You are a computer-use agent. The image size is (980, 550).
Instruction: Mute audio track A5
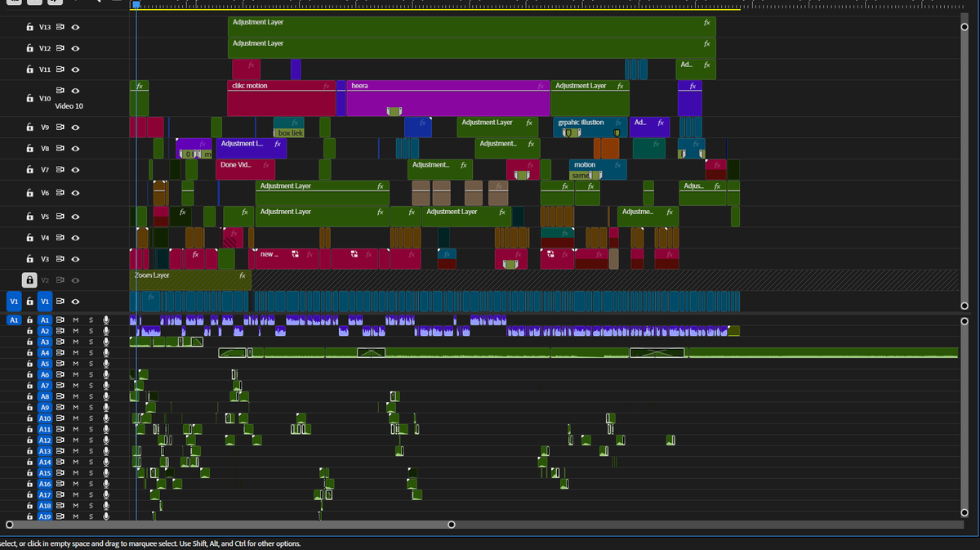75,364
